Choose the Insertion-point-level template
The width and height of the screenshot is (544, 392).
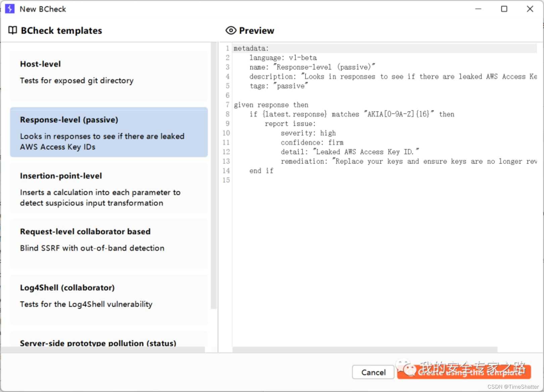pos(109,188)
